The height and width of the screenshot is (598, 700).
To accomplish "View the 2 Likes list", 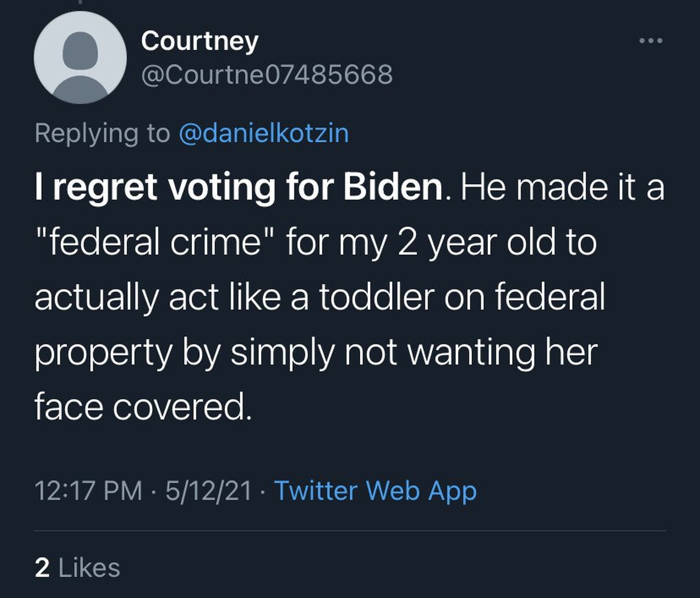I will 77,568.
